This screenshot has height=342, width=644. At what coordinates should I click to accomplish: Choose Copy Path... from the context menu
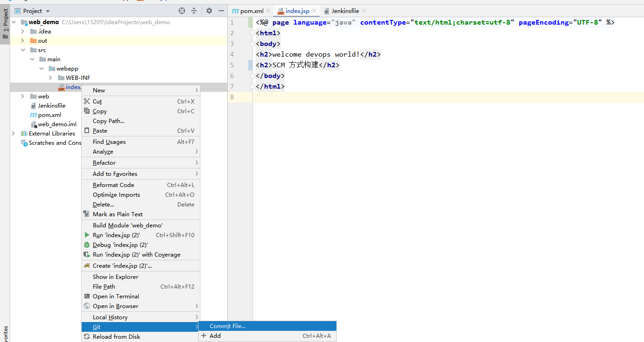141,121
